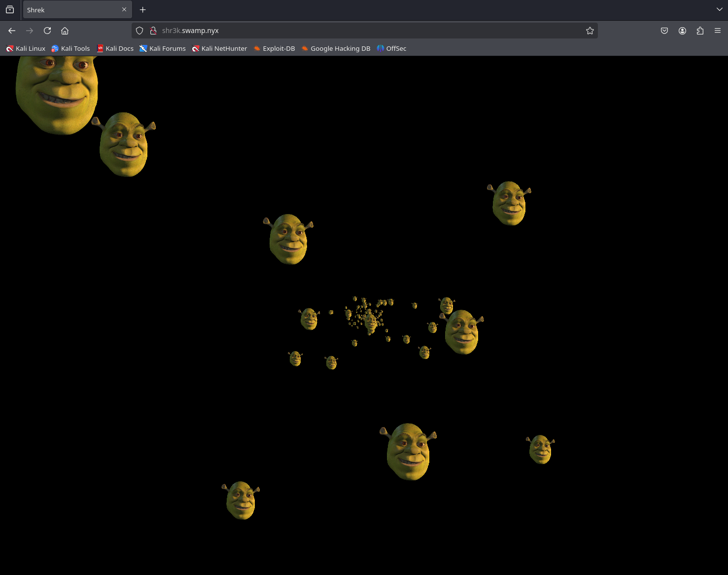This screenshot has width=728, height=575.
Task: Open the Kali Linux bookmark
Action: (x=26, y=48)
